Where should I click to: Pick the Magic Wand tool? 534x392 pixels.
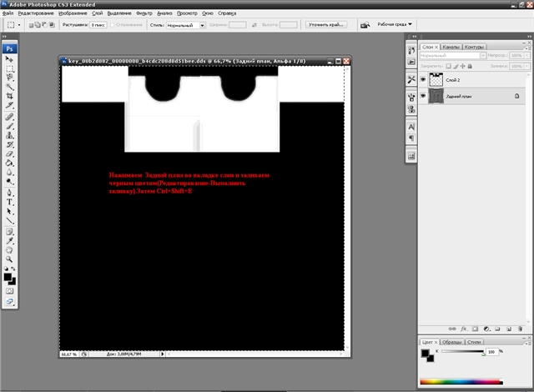tap(9, 86)
